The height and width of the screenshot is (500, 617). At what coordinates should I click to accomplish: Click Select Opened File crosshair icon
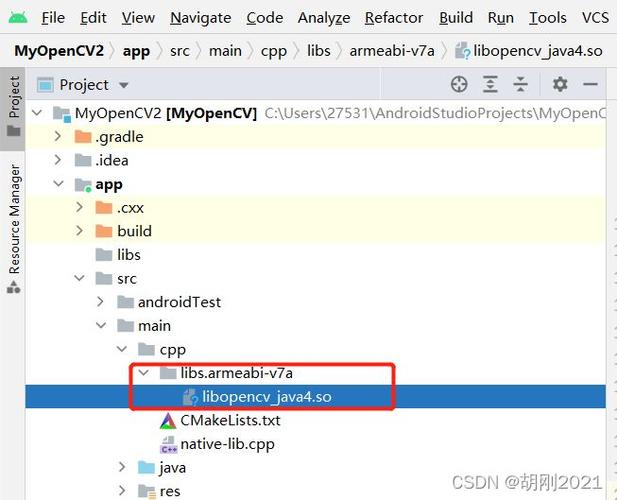point(459,84)
